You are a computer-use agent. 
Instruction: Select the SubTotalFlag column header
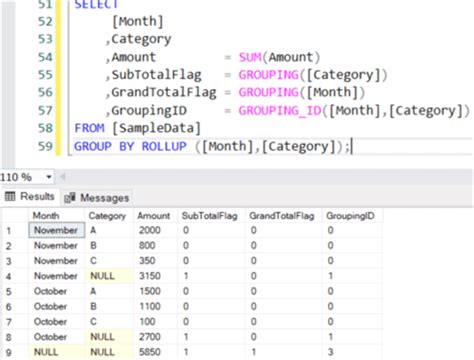210,216
